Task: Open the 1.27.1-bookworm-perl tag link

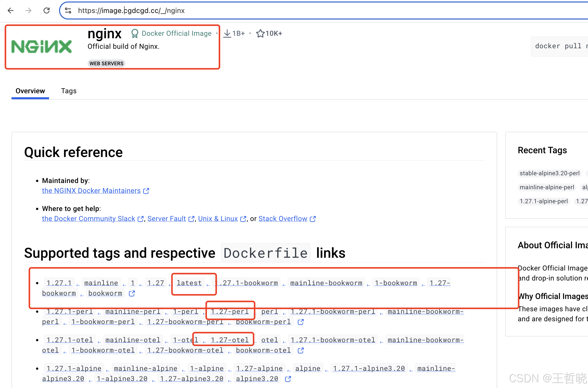Action: tap(333, 311)
